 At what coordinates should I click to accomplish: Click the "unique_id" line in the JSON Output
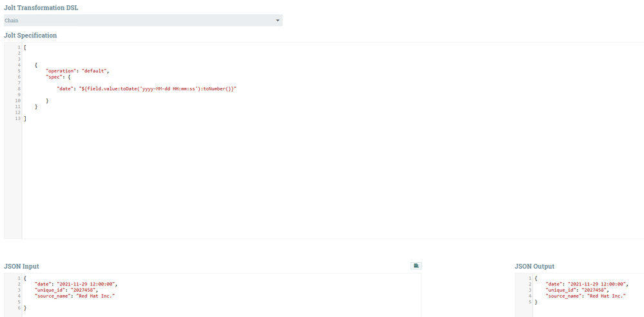pos(577,290)
